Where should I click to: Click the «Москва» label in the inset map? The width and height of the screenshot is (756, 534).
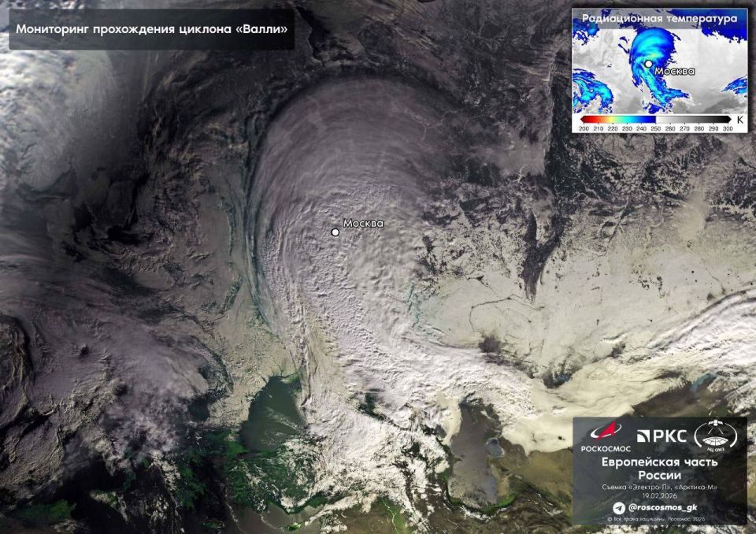pos(675,72)
